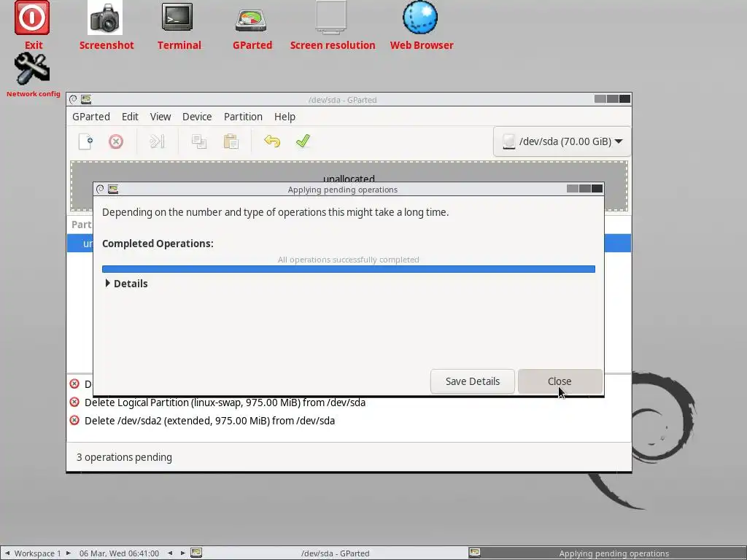Viewport: 747px width, 560px height.
Task: Click the taskbar icon beside Applying pending operations
Action: coord(474,553)
